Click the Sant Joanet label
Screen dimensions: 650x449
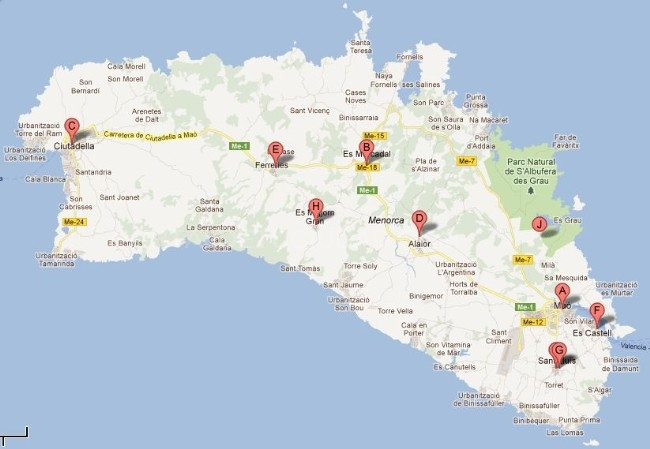click(x=119, y=198)
